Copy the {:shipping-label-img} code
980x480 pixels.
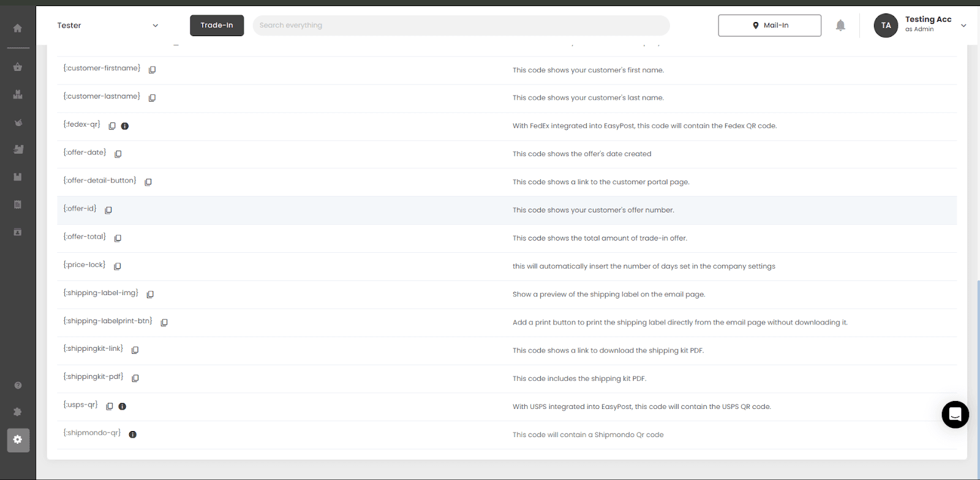tap(150, 294)
